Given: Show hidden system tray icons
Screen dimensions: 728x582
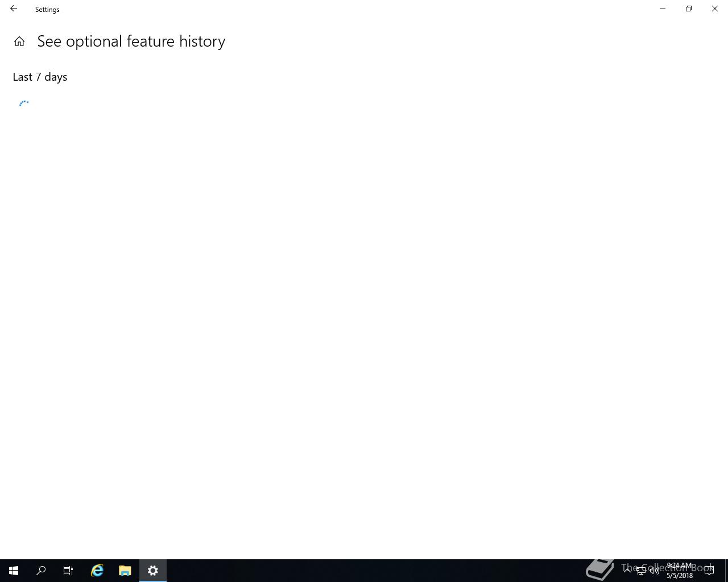Looking at the screenshot, I should pos(627,571).
